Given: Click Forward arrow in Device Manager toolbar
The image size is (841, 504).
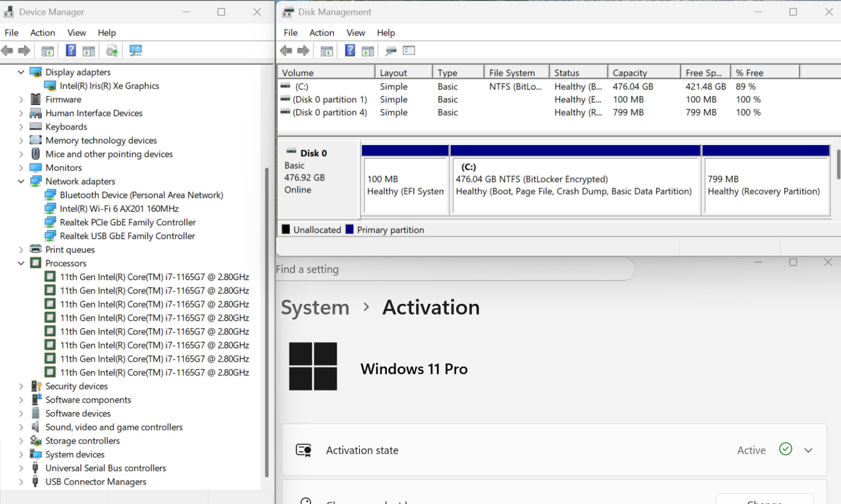Looking at the screenshot, I should point(24,51).
